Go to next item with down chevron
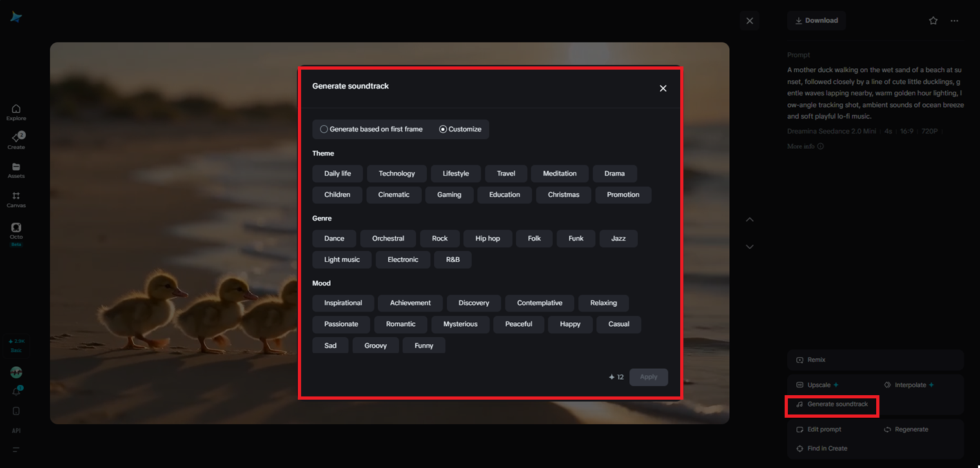980x468 pixels. tap(749, 246)
